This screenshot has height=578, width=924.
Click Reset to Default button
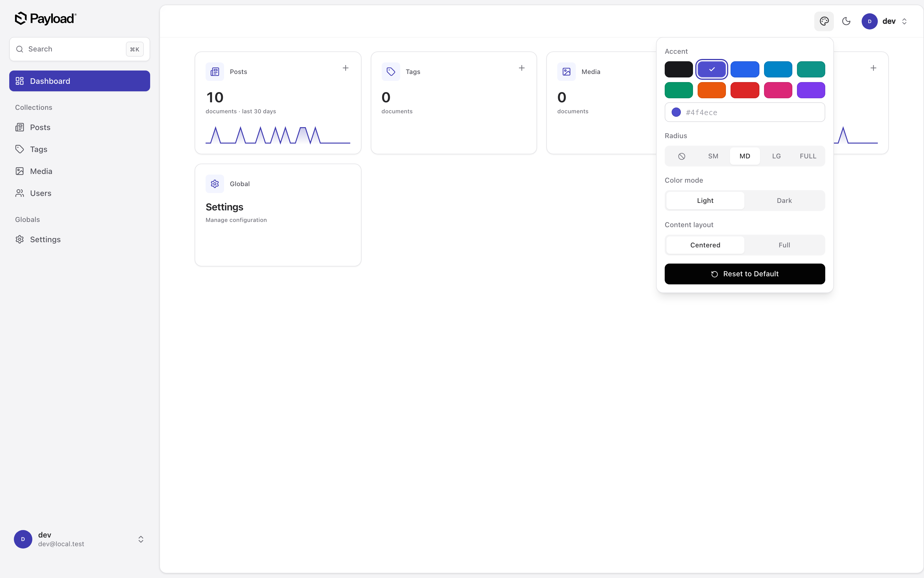click(x=745, y=274)
